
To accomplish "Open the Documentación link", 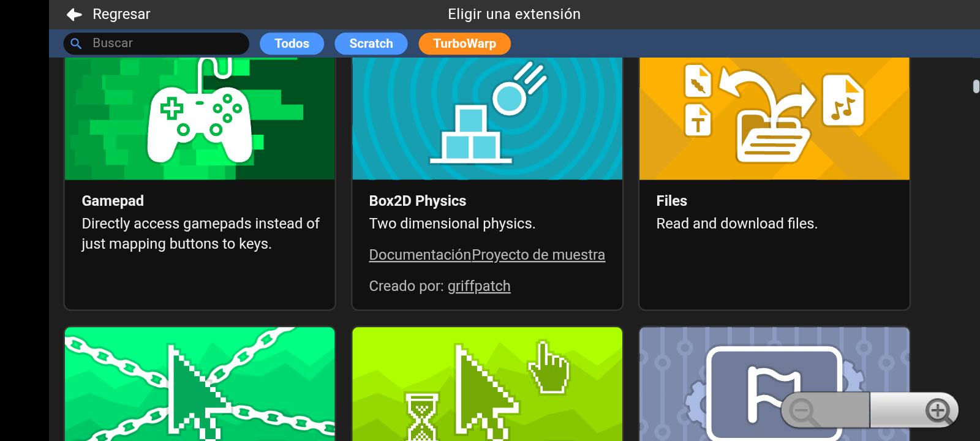I will (x=420, y=255).
